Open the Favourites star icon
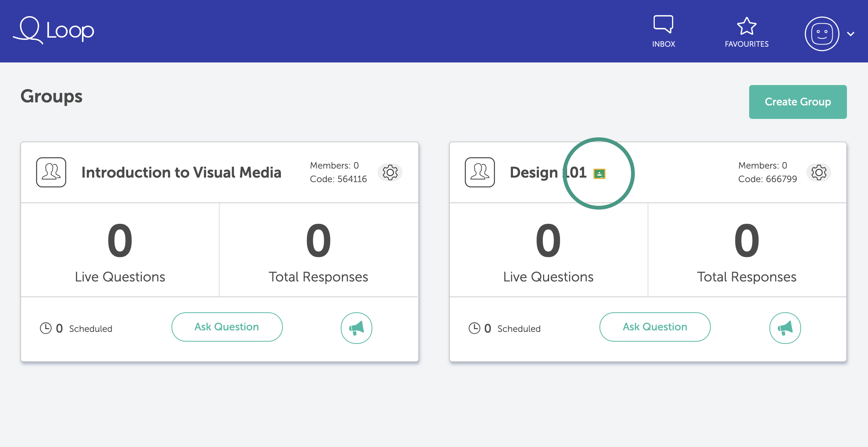 (747, 26)
